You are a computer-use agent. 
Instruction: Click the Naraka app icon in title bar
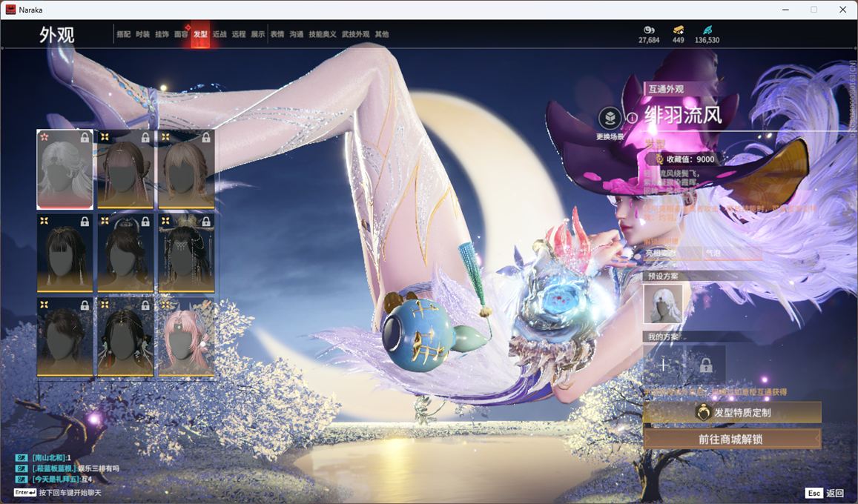(x=10, y=10)
